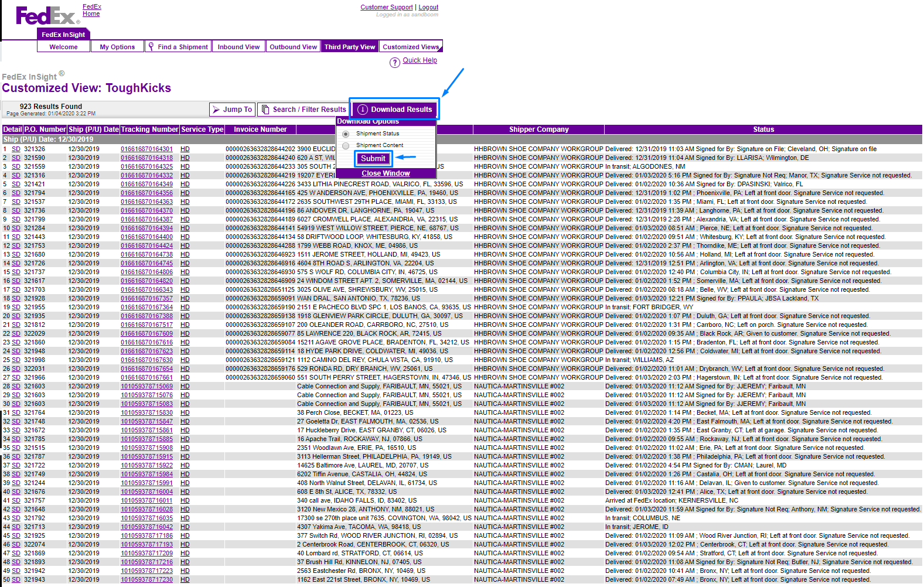Click the status "In transit; WILLIAMS, AZ"
This screenshot has height=587, width=924.
coord(640,360)
